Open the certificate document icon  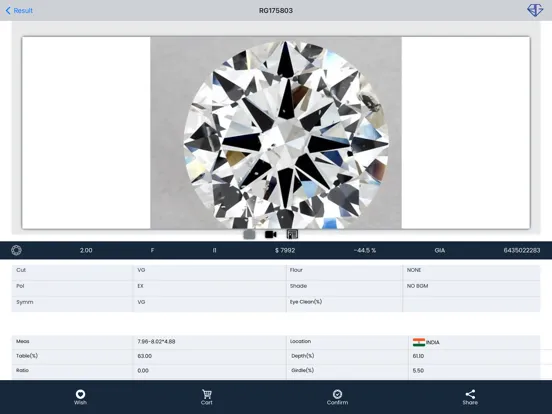292,234
